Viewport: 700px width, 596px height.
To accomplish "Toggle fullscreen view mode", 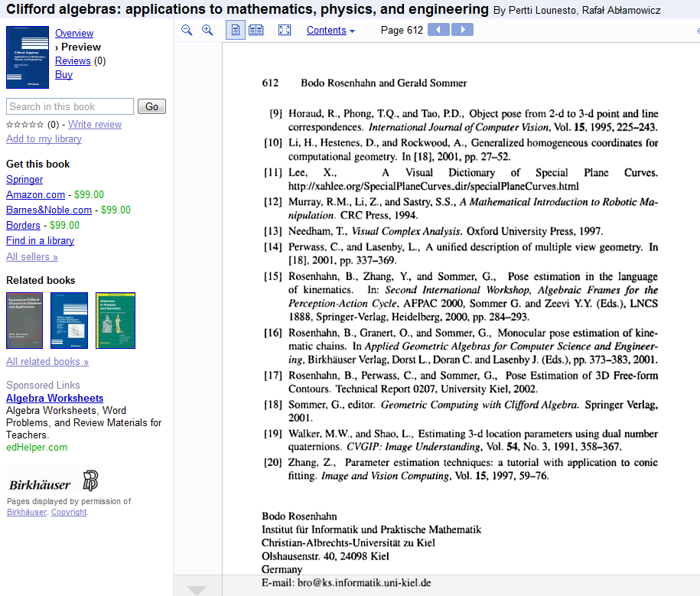I will (285, 30).
